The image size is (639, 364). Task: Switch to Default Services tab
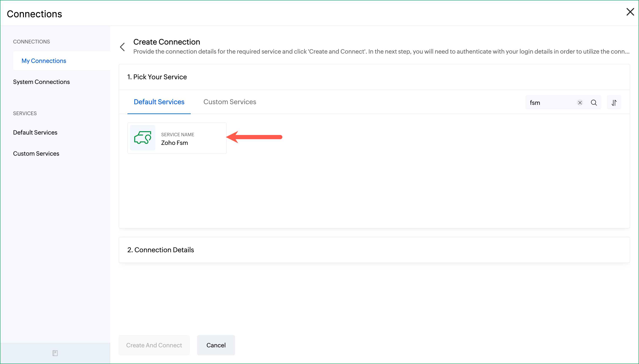pyautogui.click(x=159, y=102)
